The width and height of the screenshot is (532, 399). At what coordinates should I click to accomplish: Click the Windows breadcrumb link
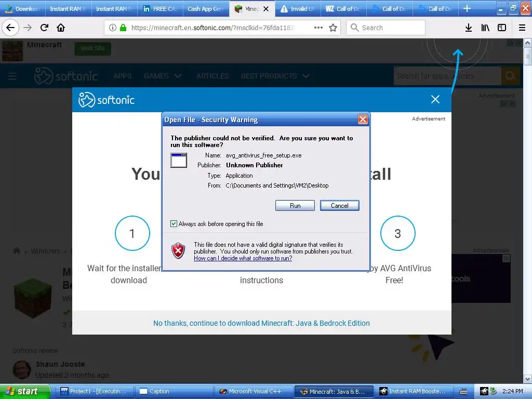click(x=45, y=251)
